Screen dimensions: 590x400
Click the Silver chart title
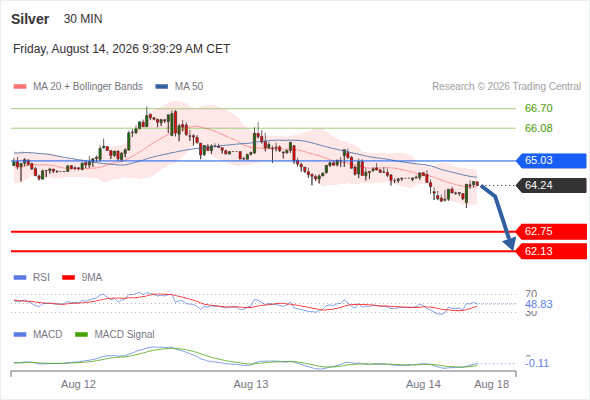pyautogui.click(x=30, y=19)
